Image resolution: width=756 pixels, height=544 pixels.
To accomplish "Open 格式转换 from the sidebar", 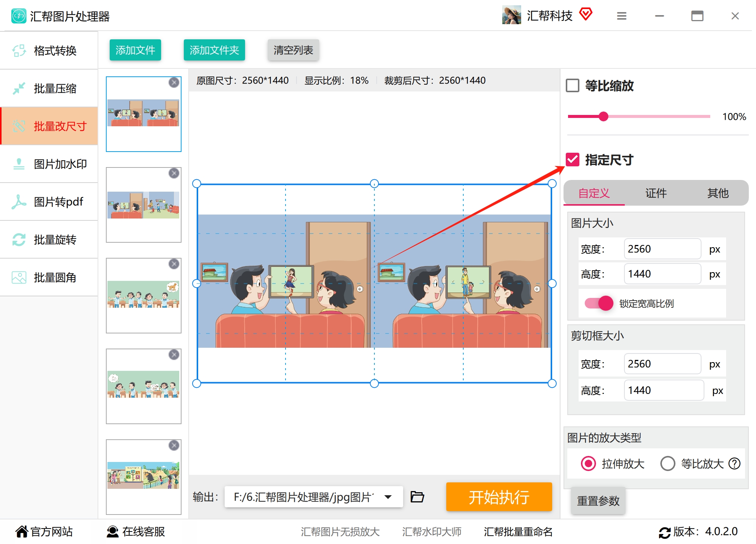I will [49, 50].
